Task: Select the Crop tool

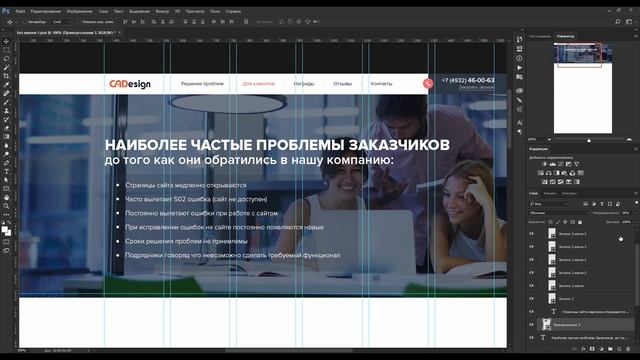Action: 6,76
